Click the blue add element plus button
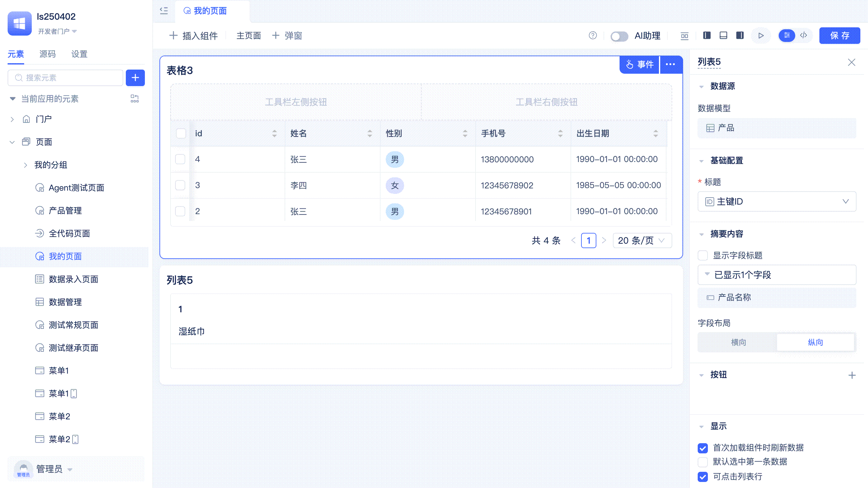 (135, 78)
